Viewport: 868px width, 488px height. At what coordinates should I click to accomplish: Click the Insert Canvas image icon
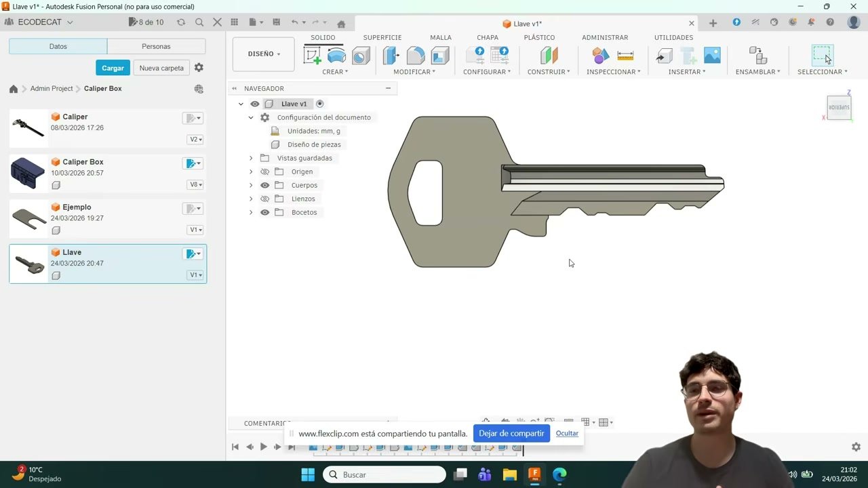pyautogui.click(x=712, y=56)
